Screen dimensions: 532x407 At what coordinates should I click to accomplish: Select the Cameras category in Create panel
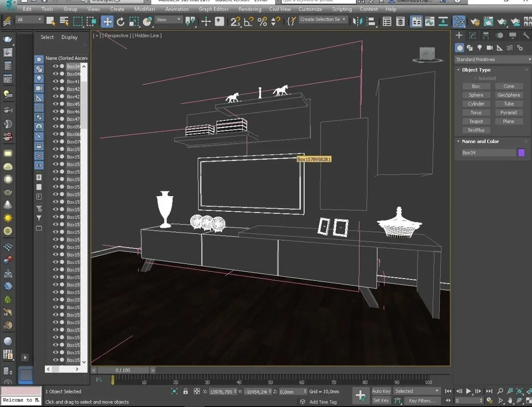pyautogui.click(x=489, y=48)
